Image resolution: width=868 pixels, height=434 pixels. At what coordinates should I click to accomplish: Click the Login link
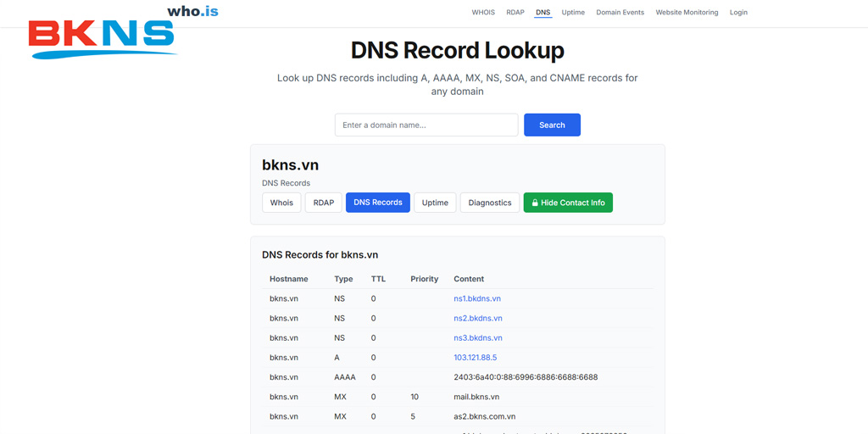738,13
